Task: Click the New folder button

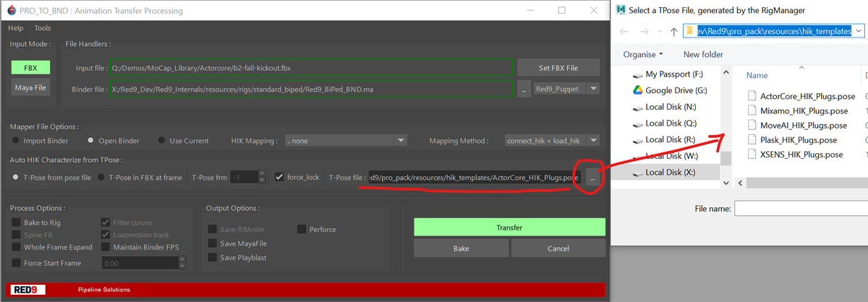Action: 702,54
